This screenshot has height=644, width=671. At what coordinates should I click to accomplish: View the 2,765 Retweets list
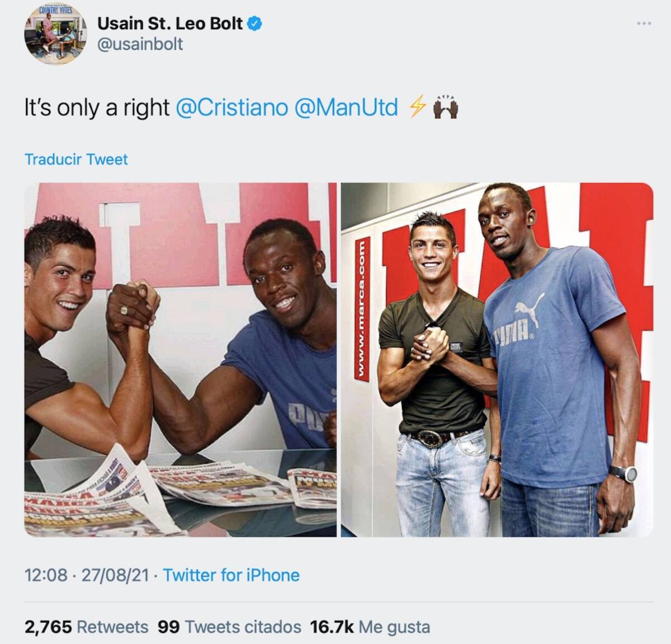[86, 627]
